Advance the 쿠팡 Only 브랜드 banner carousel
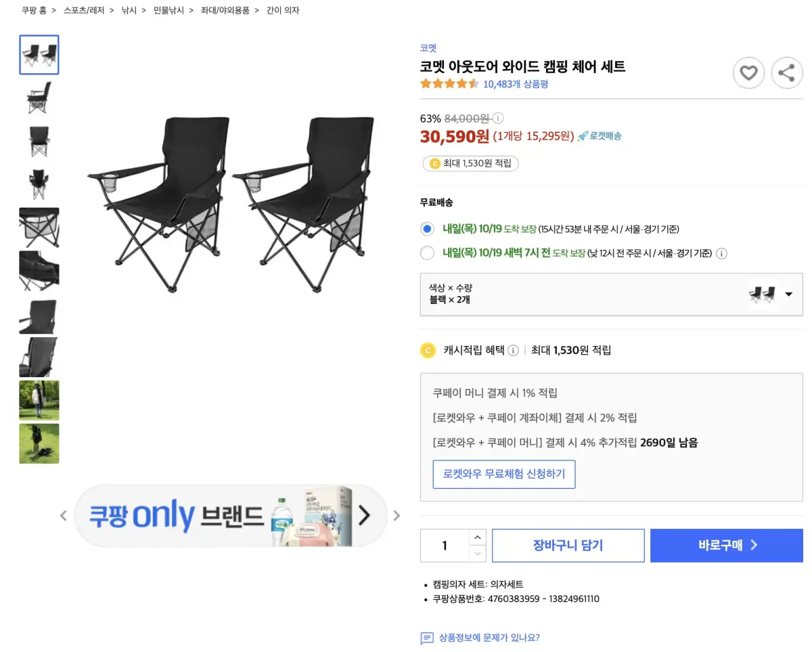Image resolution: width=812 pixels, height=652 pixels. 365,515
